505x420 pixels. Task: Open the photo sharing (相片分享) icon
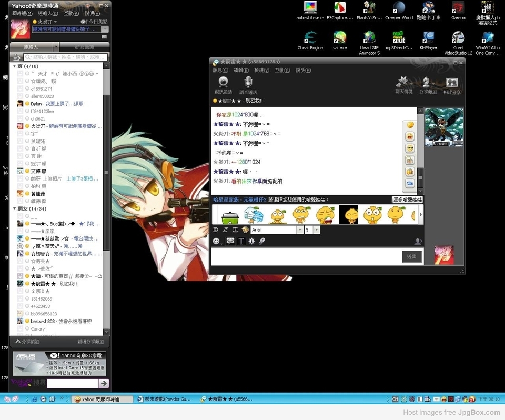pos(451,85)
